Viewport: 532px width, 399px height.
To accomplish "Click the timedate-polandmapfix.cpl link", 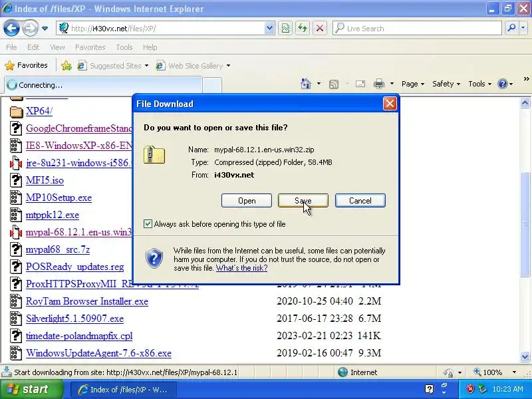I will pos(79,336).
